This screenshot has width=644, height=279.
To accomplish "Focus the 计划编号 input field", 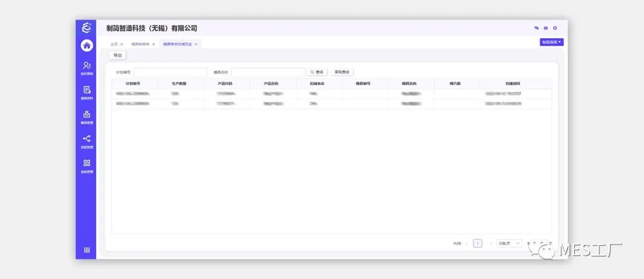I will click(171, 72).
